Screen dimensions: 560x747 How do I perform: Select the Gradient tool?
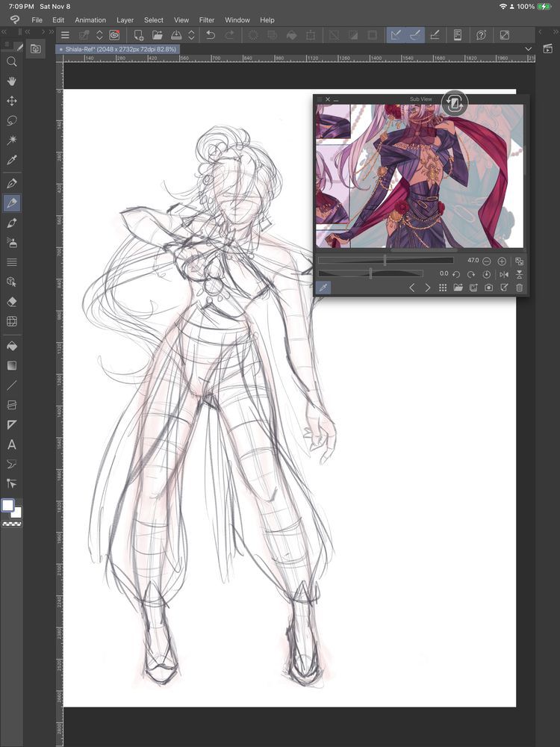[x=12, y=365]
